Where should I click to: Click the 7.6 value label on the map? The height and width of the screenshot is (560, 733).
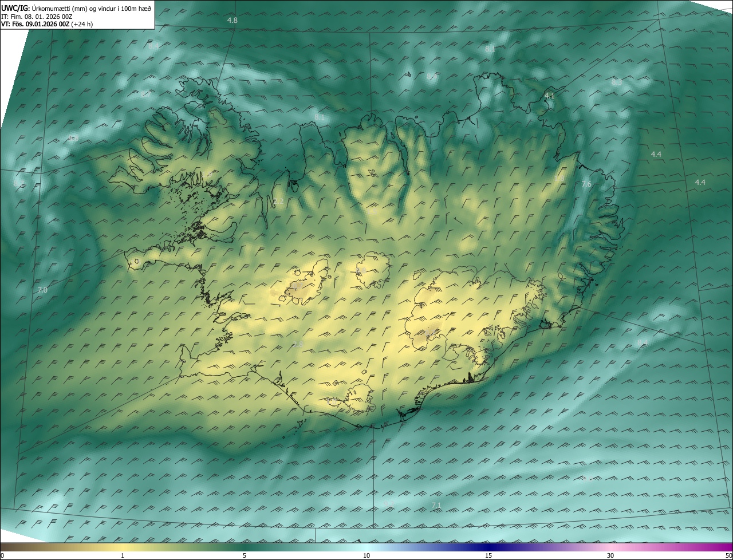tap(586, 184)
